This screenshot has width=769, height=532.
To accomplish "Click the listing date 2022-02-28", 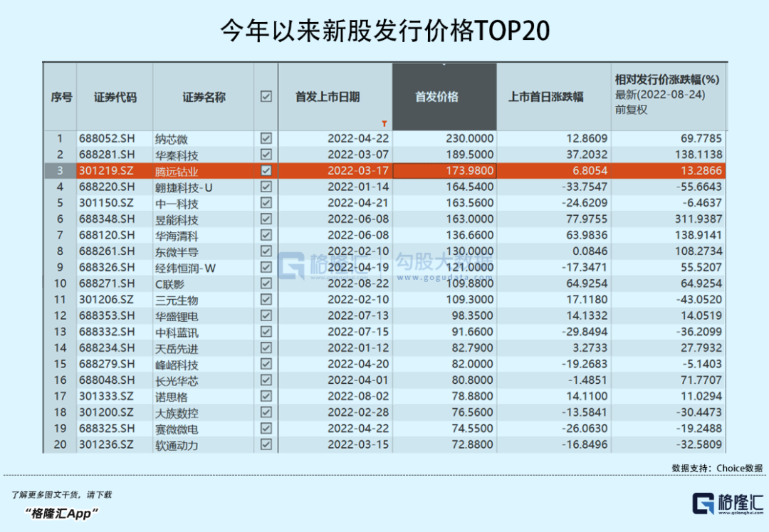I will coord(358,412).
